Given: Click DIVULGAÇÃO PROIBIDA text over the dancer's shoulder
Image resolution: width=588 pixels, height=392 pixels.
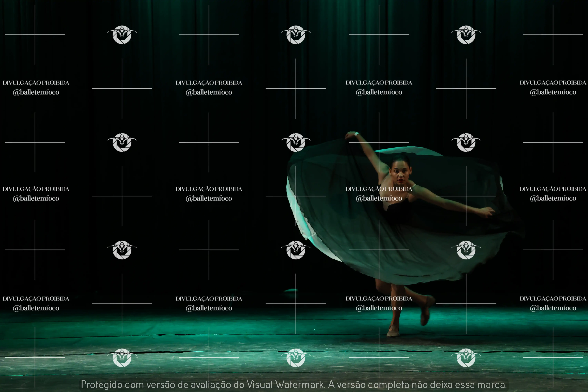Looking at the screenshot, I should pos(379,189).
